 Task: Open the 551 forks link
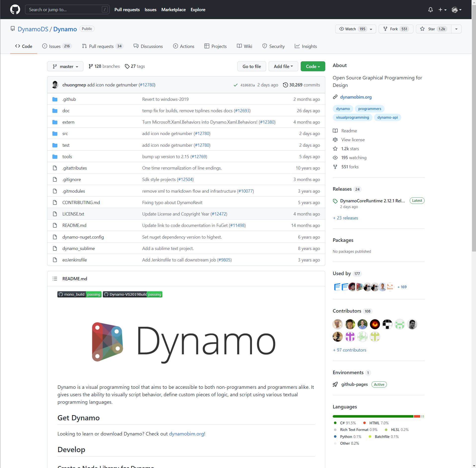point(346,167)
